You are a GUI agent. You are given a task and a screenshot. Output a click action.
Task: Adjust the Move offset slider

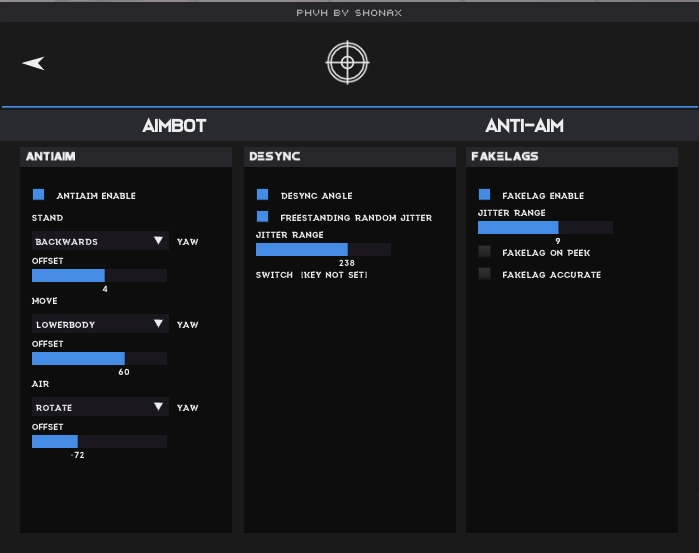99,358
